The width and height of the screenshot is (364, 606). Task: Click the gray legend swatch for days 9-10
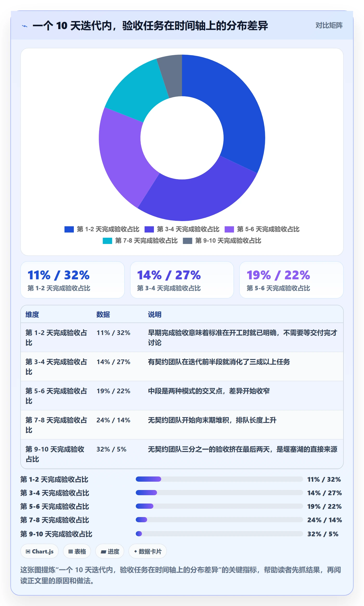[187, 241]
